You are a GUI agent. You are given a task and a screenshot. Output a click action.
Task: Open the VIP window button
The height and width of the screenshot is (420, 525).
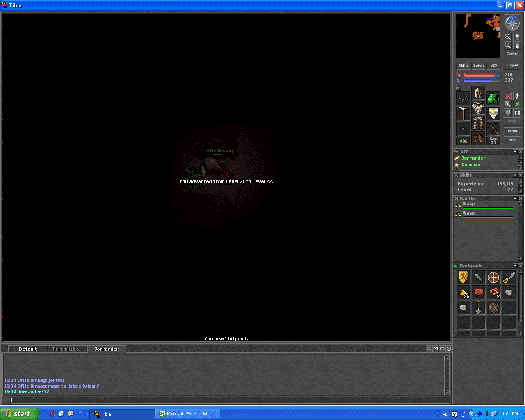tap(494, 66)
